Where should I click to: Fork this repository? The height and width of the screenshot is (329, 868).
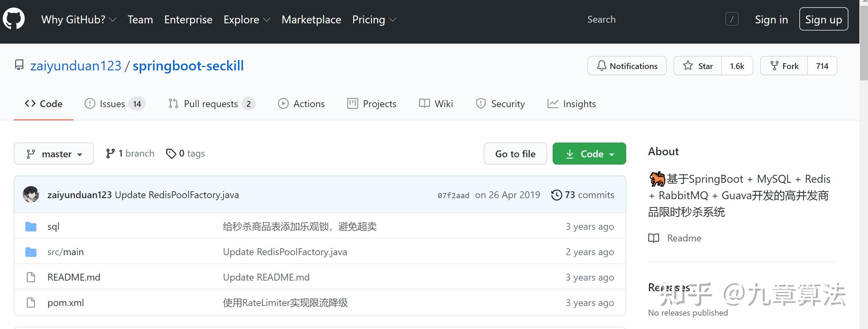pos(784,66)
